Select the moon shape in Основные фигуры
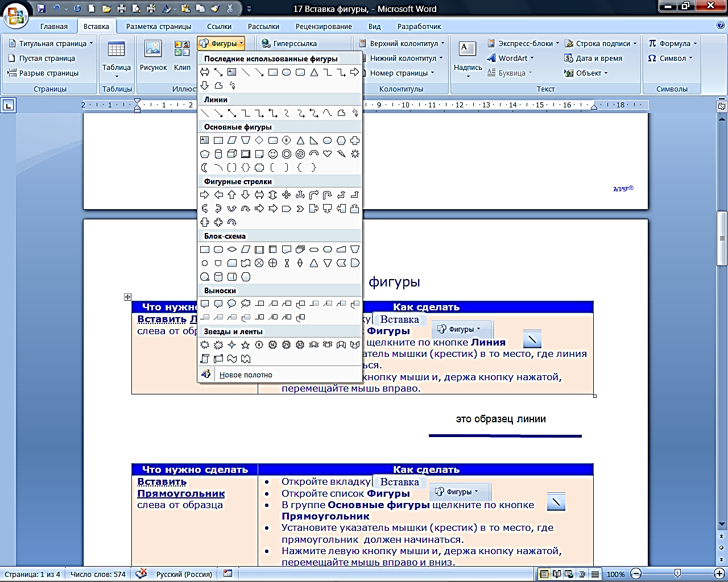The width and height of the screenshot is (728, 582). pyautogui.click(x=205, y=168)
